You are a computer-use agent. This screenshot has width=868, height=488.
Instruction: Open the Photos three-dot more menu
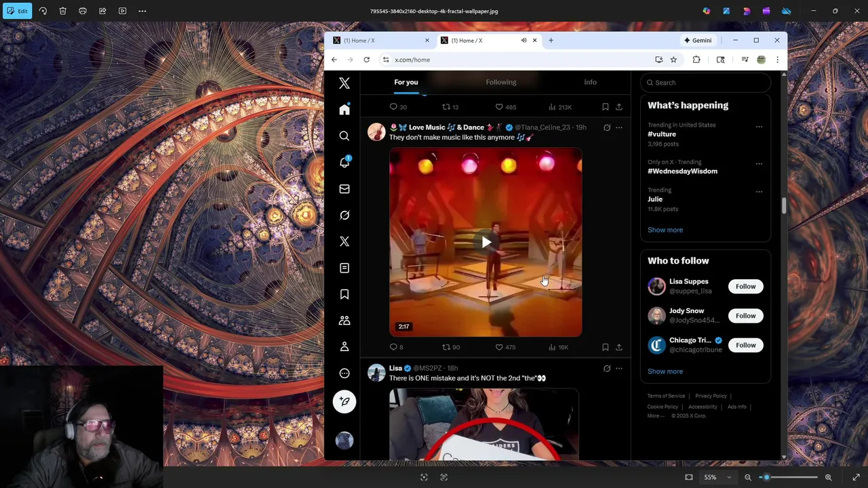pyautogui.click(x=142, y=11)
